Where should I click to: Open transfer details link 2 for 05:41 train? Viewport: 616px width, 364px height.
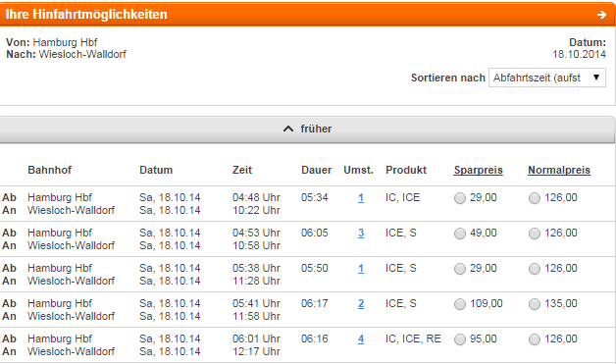coord(361,304)
